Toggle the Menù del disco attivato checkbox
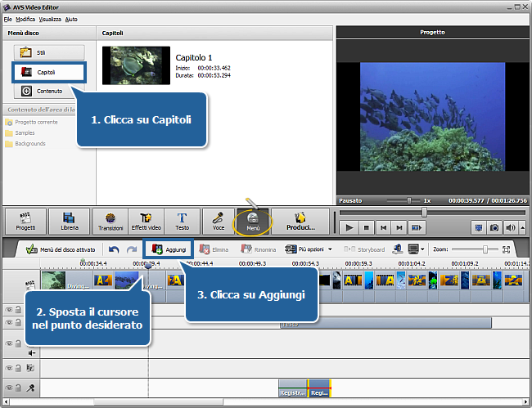Screen dimensions: 532x408 point(31,249)
